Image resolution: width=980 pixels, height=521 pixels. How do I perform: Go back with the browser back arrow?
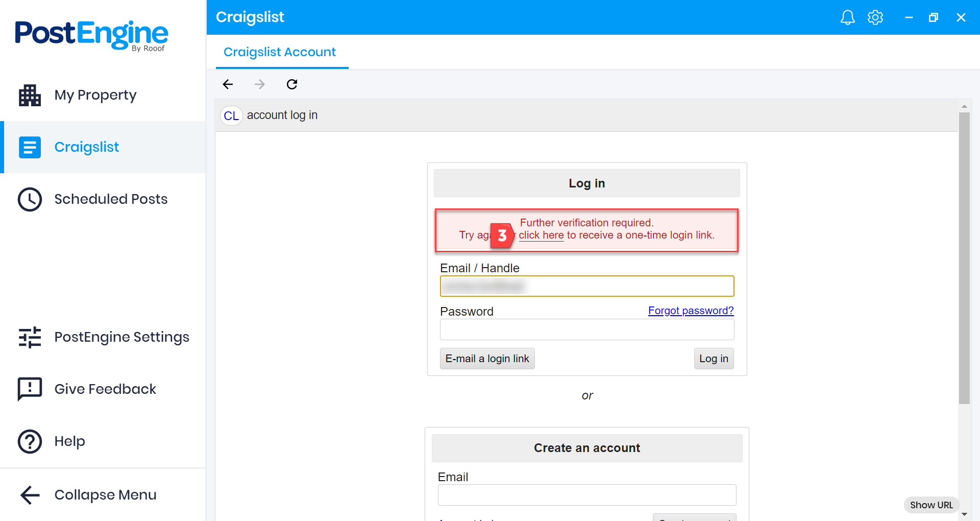pos(228,84)
